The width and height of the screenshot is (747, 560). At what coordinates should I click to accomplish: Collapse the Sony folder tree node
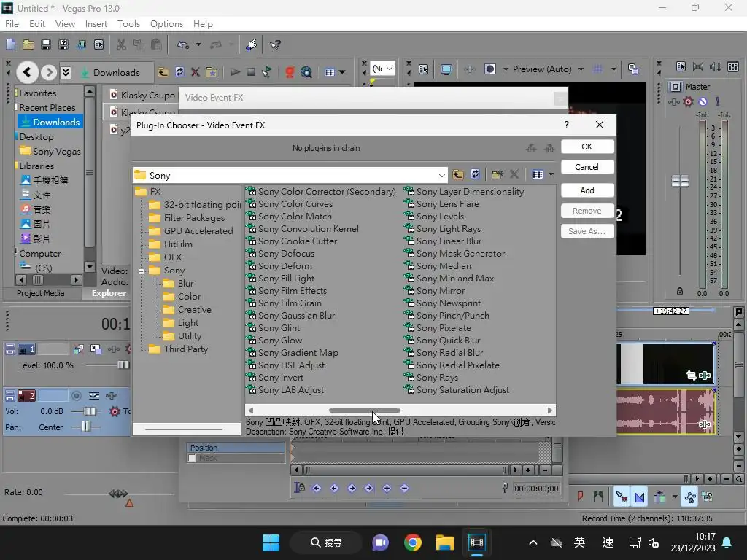click(x=141, y=271)
